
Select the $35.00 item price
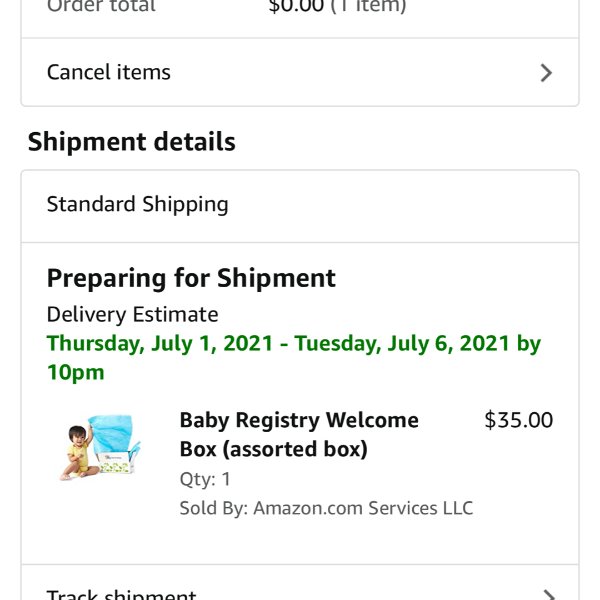pos(518,420)
